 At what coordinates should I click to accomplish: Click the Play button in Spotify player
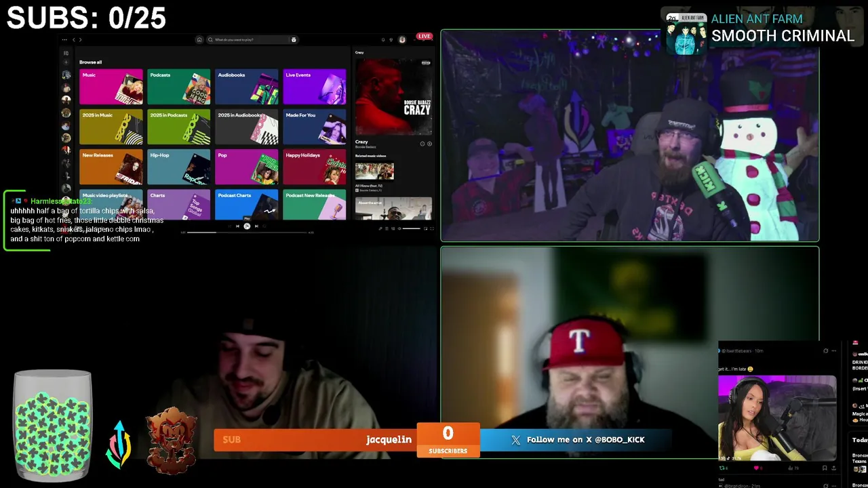coord(247,226)
